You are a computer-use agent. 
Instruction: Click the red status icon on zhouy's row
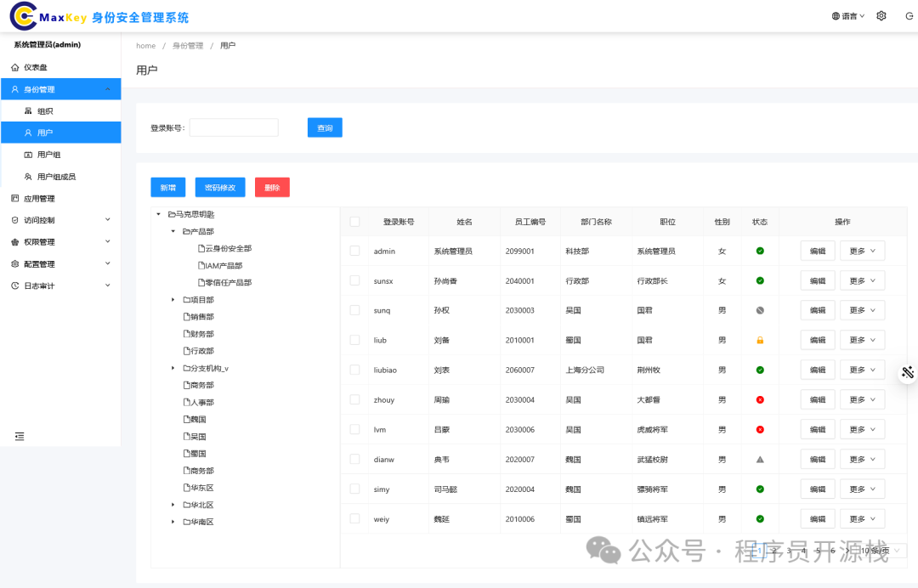coord(759,399)
